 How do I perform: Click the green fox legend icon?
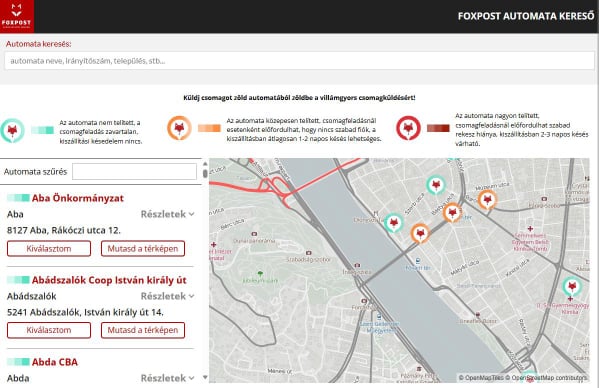click(x=12, y=131)
